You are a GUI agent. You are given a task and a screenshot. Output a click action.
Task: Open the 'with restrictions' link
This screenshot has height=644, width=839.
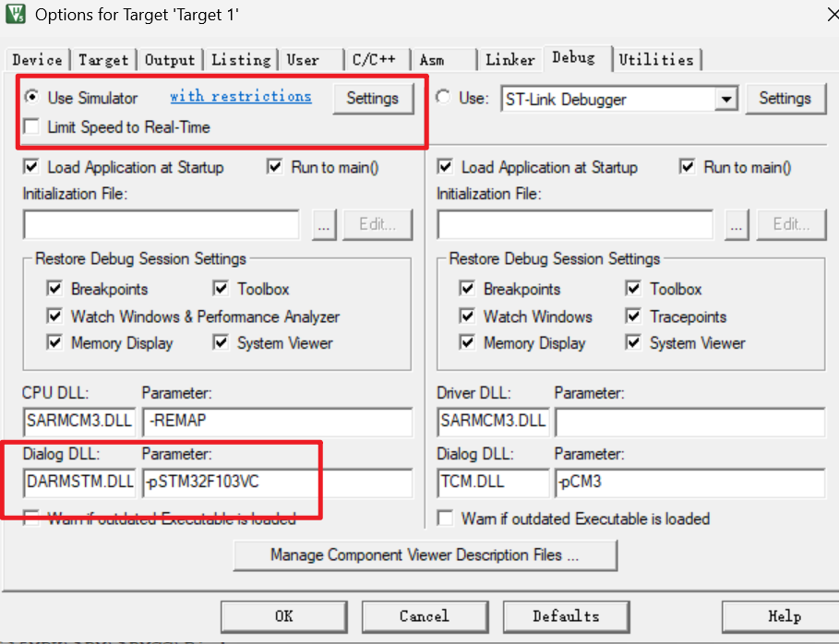tap(241, 96)
